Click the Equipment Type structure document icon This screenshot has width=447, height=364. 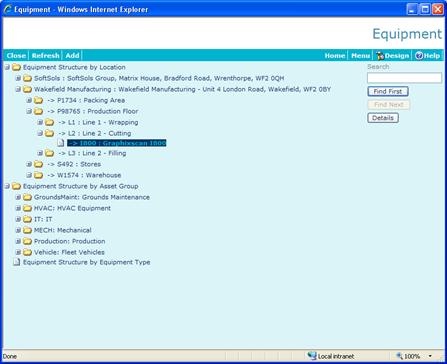click(16, 262)
